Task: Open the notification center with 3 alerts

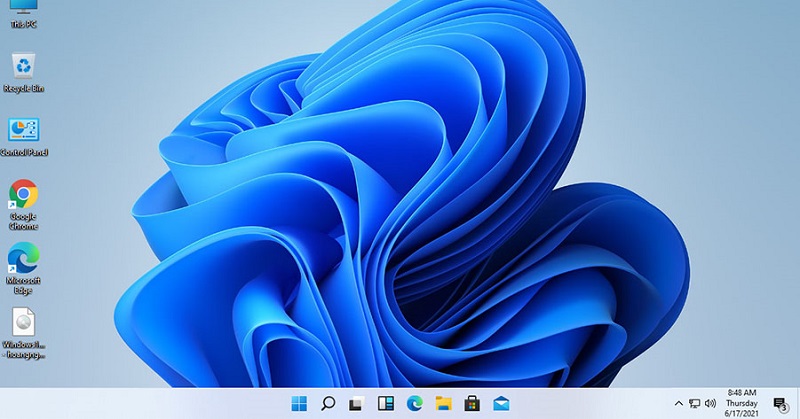Action: pyautogui.click(x=780, y=404)
